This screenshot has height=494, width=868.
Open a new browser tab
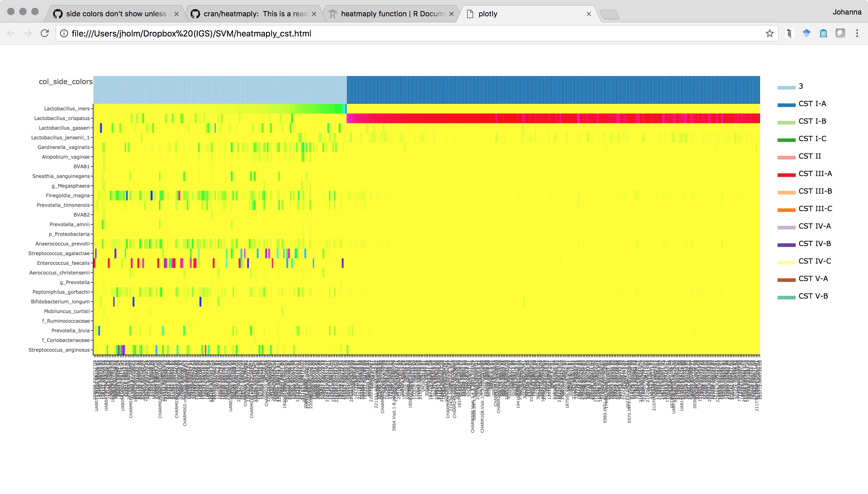pos(611,14)
